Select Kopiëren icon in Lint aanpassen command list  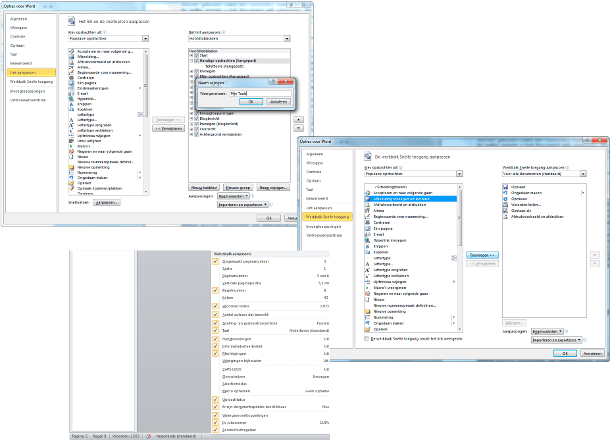[71, 109]
